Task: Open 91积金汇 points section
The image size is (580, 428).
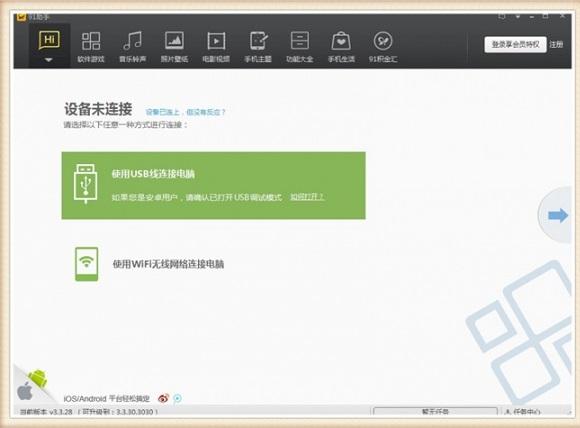Action: click(x=383, y=46)
